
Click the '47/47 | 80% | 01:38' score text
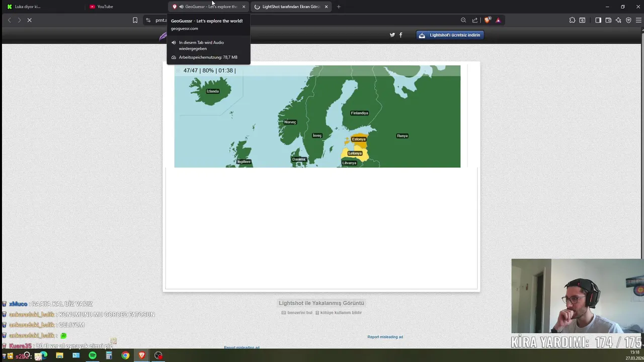point(209,70)
